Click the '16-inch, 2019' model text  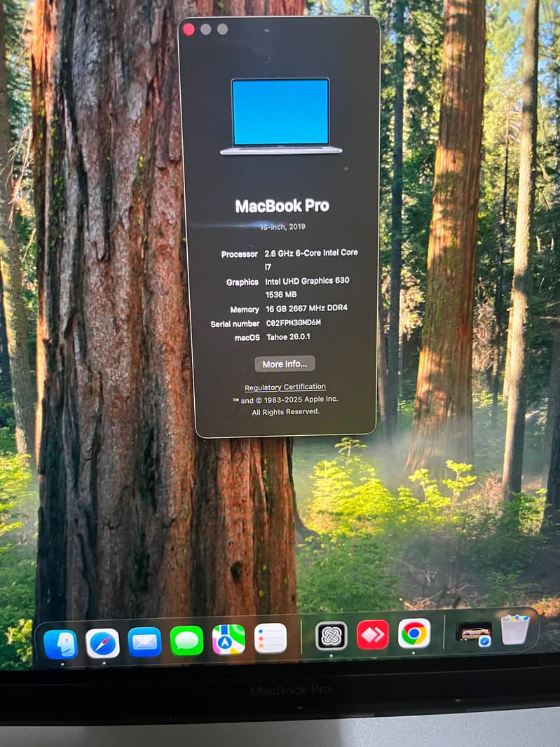click(x=282, y=227)
